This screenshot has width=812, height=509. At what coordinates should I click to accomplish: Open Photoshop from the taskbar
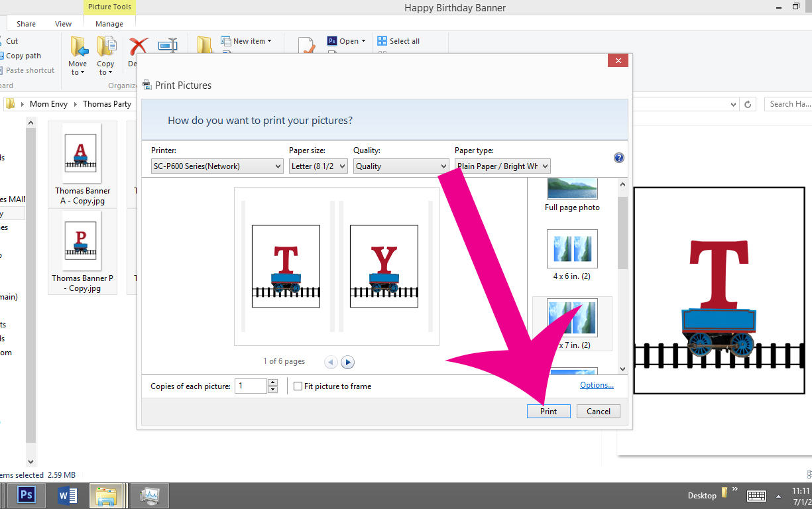[x=27, y=495]
